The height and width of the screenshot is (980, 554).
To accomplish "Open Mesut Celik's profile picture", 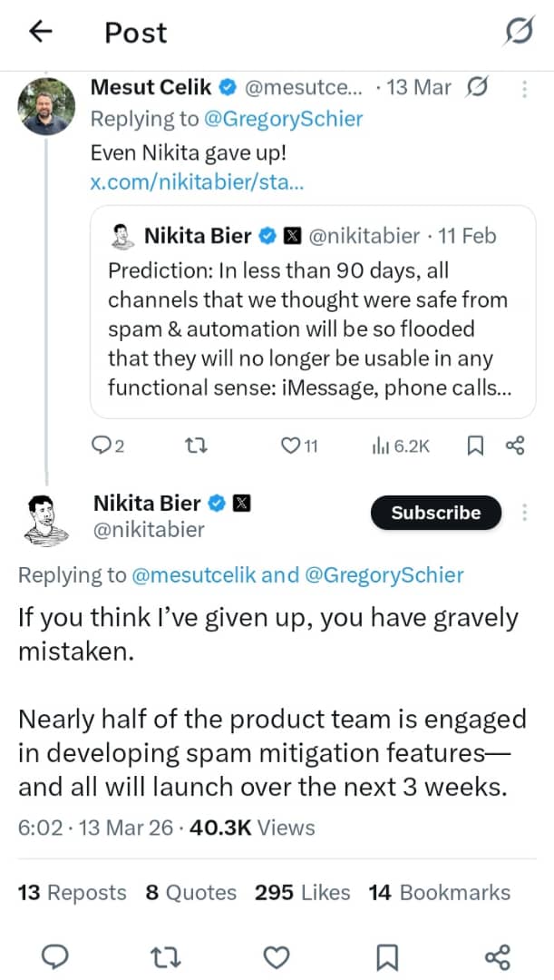I will coord(46,106).
